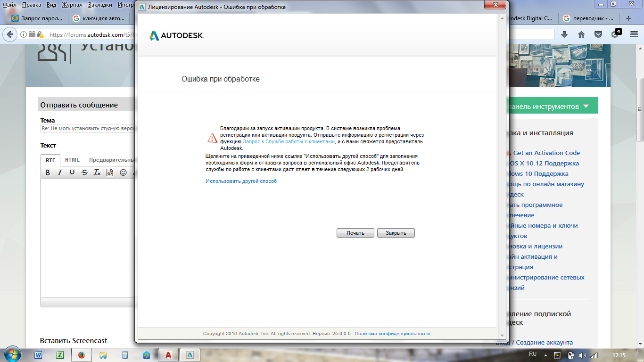Open the Windows Start button
The width and height of the screenshot is (644, 362).
(12, 354)
